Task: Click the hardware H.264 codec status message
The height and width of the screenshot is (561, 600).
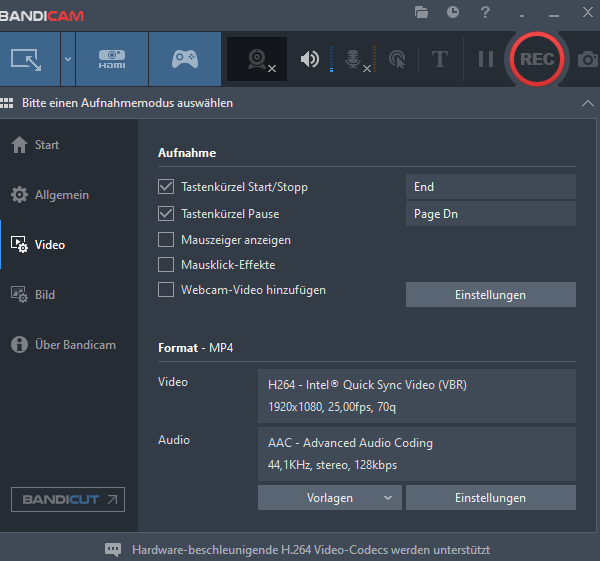Action: tap(311, 550)
